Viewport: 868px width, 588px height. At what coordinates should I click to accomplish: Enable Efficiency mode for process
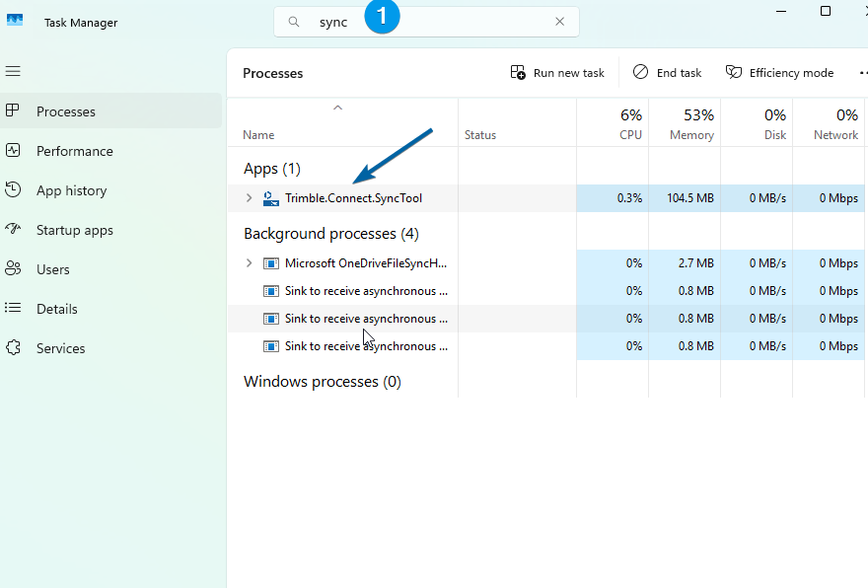(x=780, y=73)
